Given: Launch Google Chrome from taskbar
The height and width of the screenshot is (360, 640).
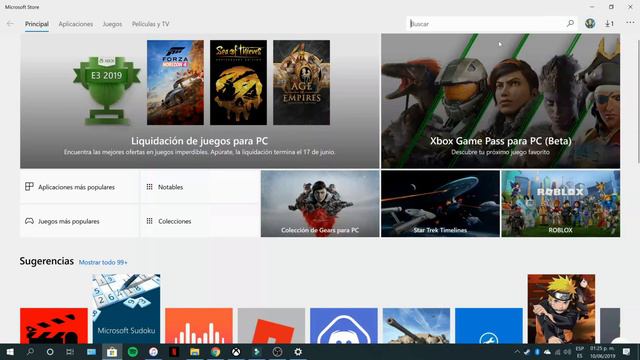Looking at the screenshot, I should tap(216, 352).
